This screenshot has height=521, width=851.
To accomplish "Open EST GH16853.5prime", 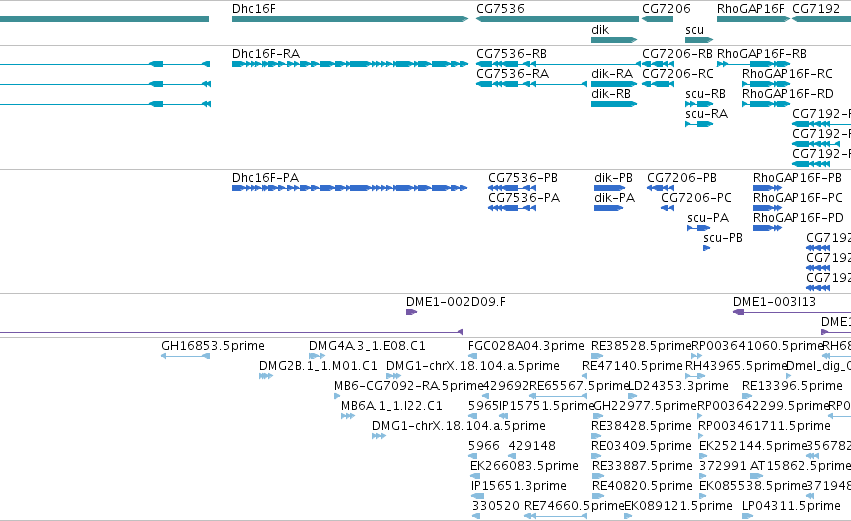I will tap(186, 356).
